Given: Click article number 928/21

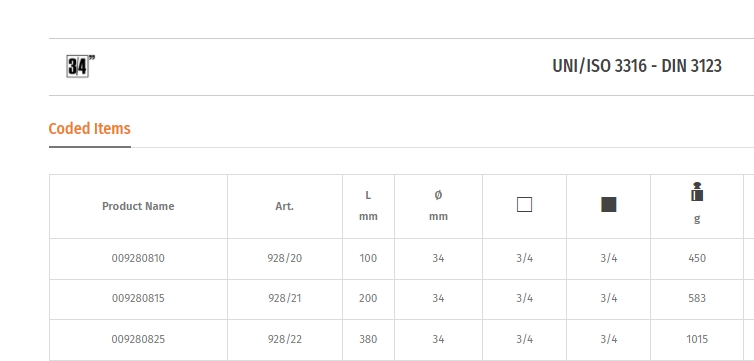Looking at the screenshot, I should coord(285,299).
